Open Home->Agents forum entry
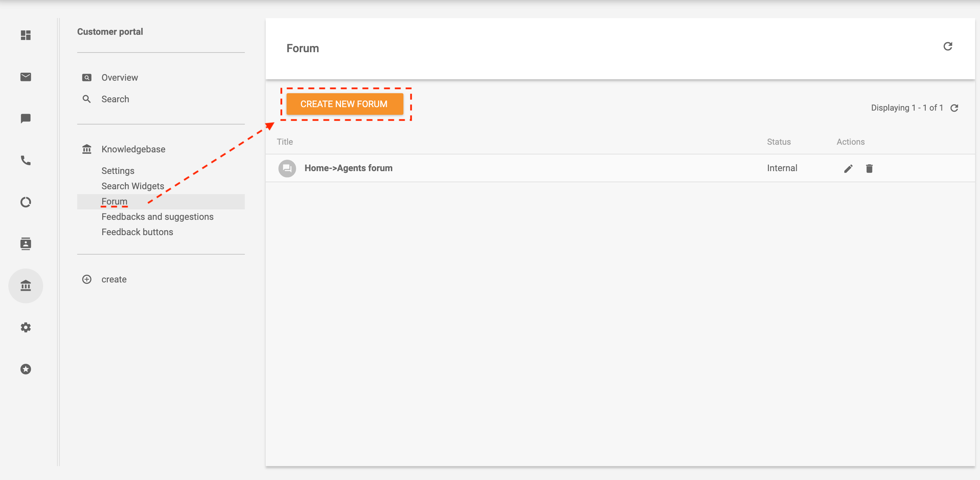The image size is (980, 480). point(348,168)
